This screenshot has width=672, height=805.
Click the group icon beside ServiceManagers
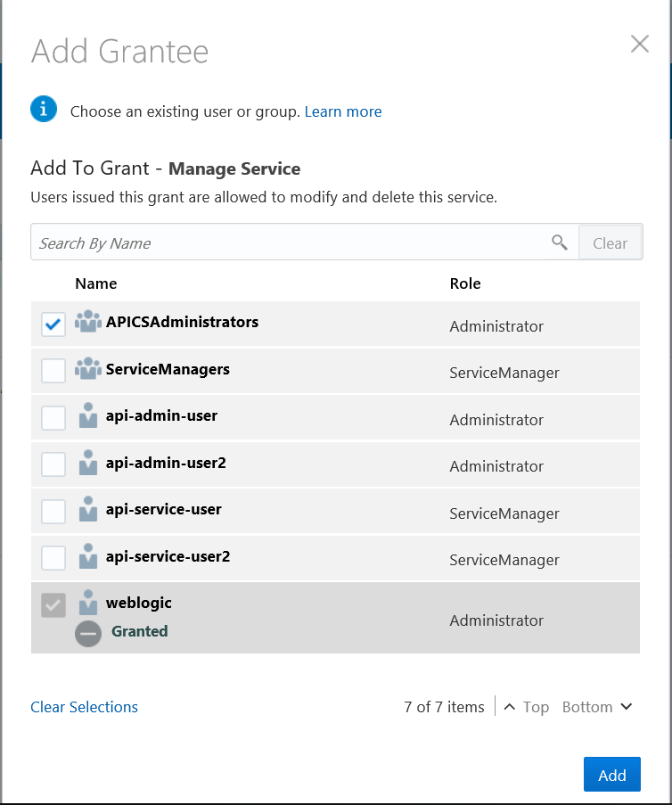(88, 369)
